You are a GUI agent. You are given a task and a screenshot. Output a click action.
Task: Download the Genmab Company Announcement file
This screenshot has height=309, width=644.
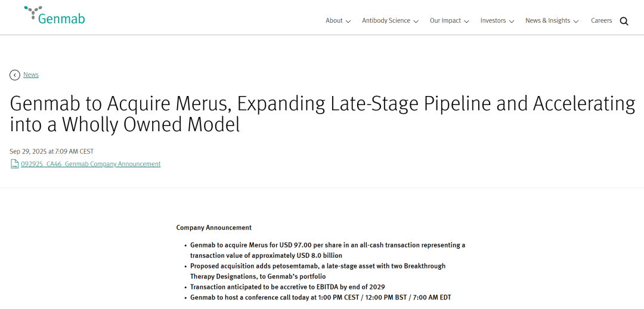click(x=91, y=164)
